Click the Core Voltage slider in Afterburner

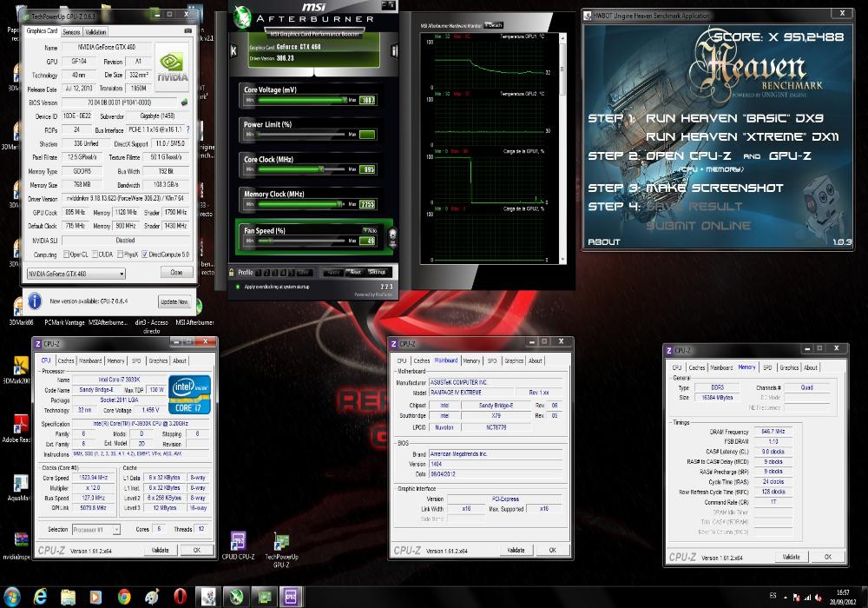tap(302, 100)
